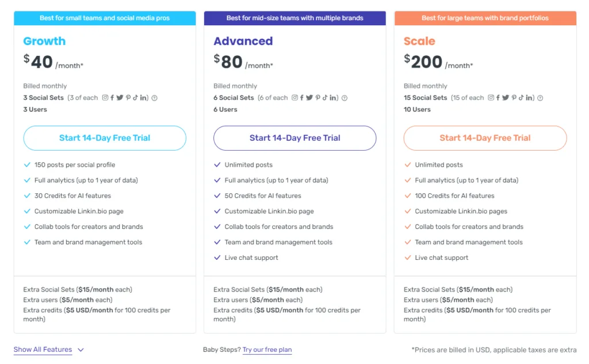Click the Advanced plan heading
The image size is (589, 364).
click(x=243, y=41)
